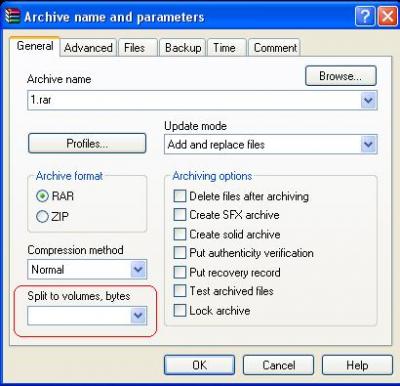Check Create SFX archive
This screenshot has height=386, width=400.
click(180, 215)
